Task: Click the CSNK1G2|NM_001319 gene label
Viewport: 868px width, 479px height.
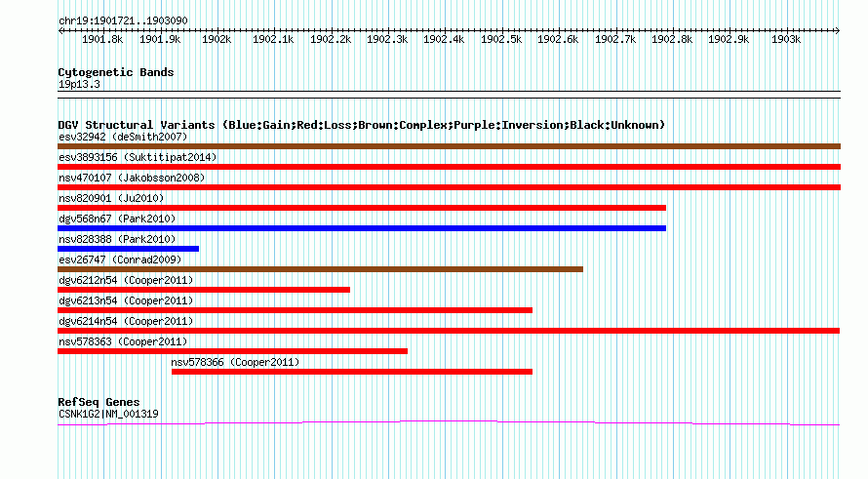Action: coord(108,414)
